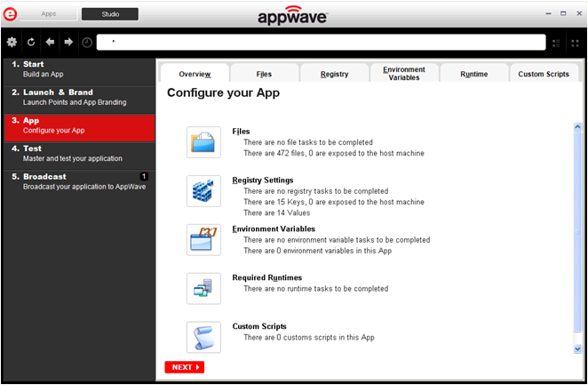Go to step 2. Launch & Brand
Screen dimensions: 588x385
tap(80, 98)
